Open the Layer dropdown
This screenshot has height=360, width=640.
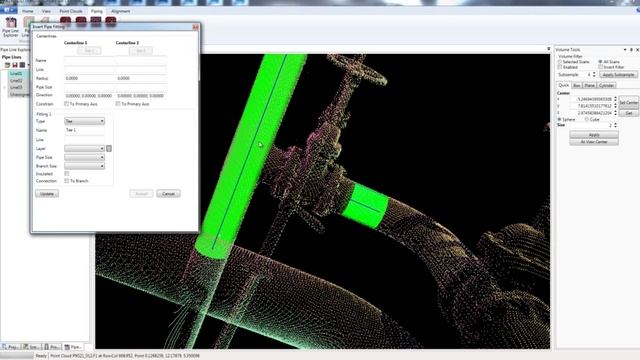point(84,149)
